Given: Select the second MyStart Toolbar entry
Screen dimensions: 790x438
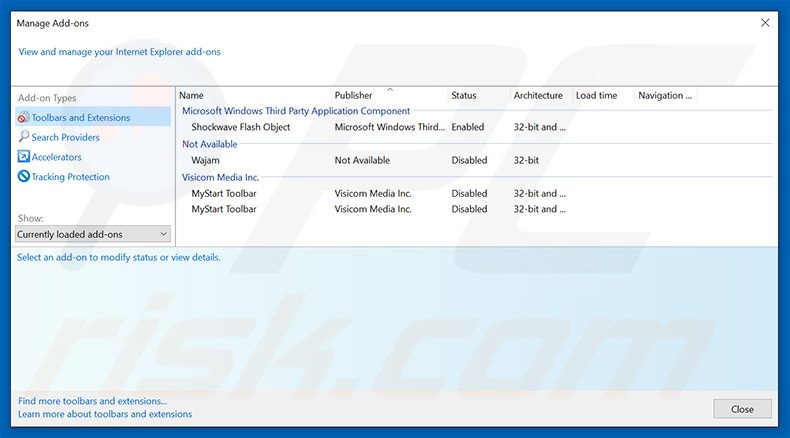Looking at the screenshot, I should (224, 209).
